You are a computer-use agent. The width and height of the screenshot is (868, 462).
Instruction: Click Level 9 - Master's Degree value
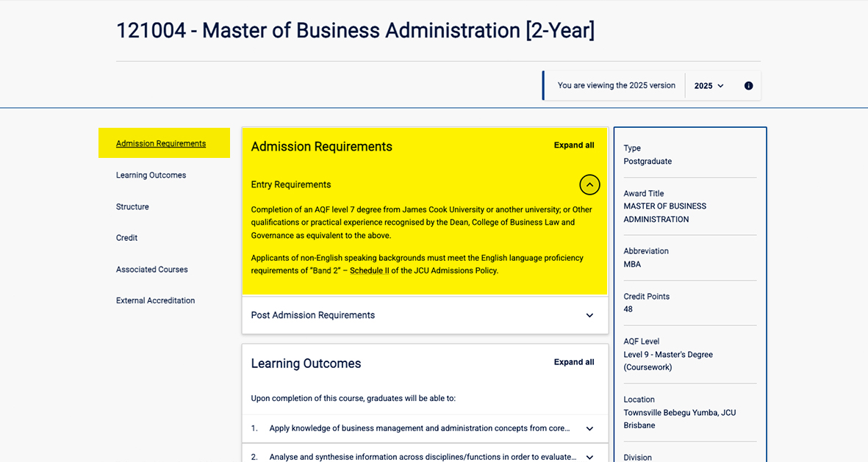pos(668,361)
